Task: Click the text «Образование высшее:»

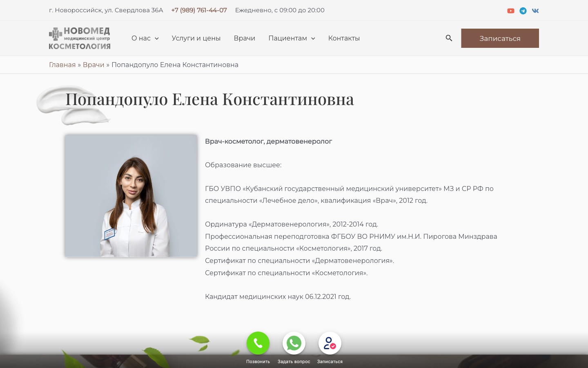Action: coord(243,165)
